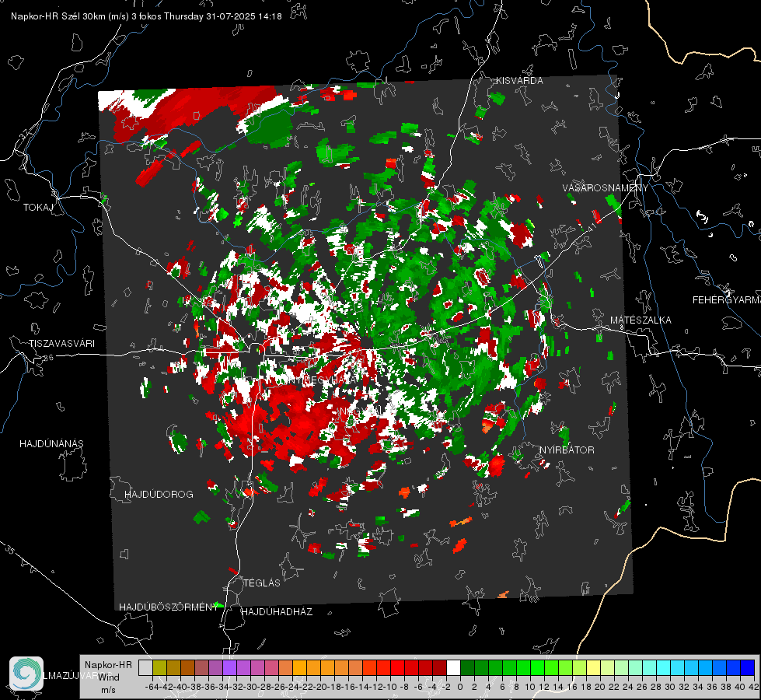Click the image title with date 31-07-2025 14:18
This screenshot has height=700, width=761.
pyautogui.click(x=146, y=16)
